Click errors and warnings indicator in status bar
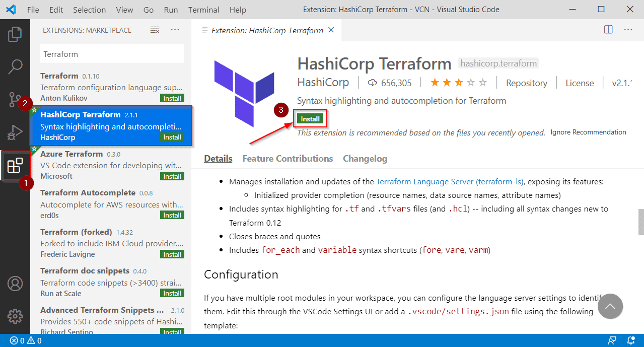 coord(25,340)
